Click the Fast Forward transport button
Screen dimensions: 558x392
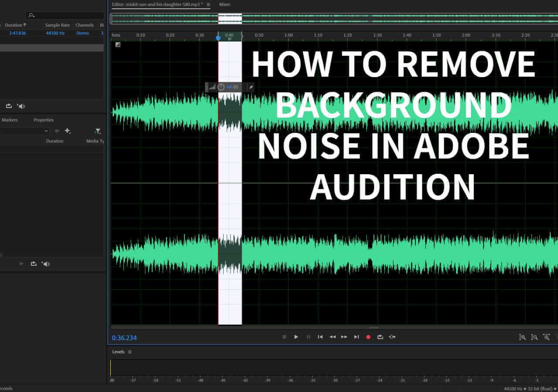[x=344, y=337]
